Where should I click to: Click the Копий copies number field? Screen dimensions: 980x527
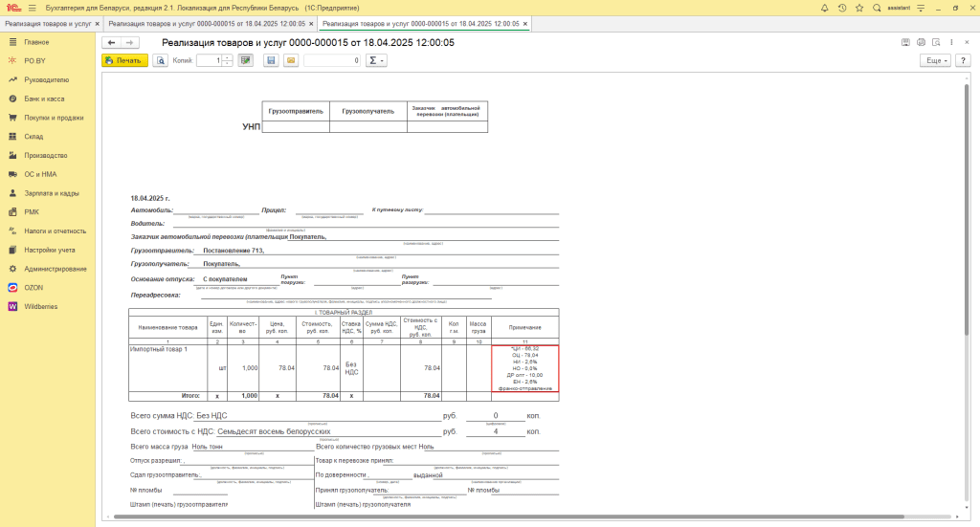210,60
